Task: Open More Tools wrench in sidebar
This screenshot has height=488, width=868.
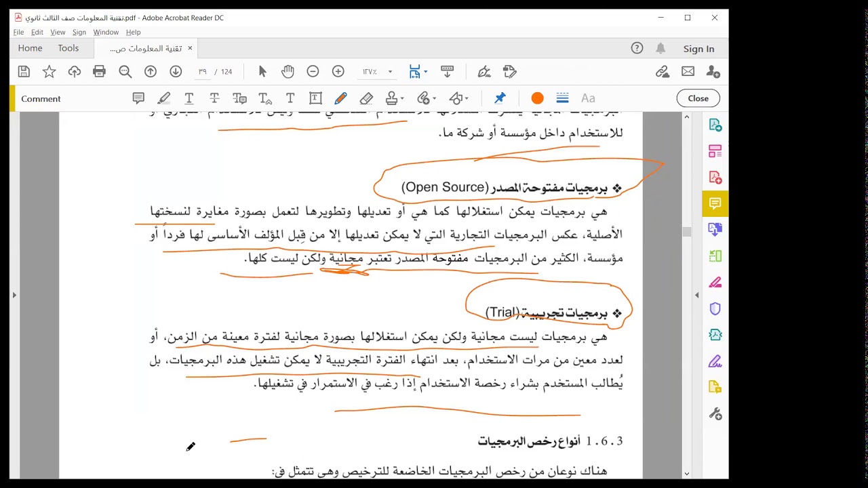Action: pos(715,413)
